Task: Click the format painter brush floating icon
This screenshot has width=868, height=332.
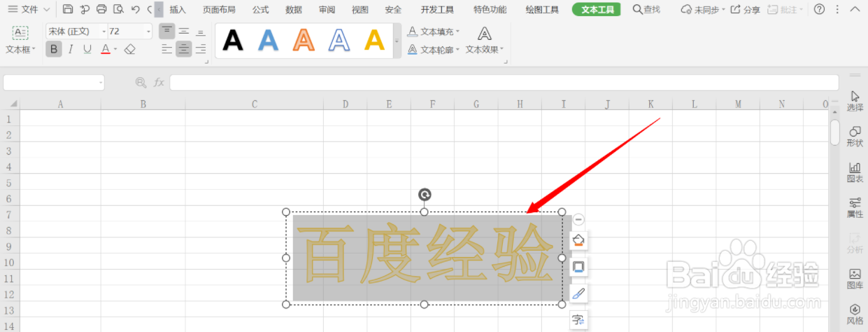Action: (578, 293)
